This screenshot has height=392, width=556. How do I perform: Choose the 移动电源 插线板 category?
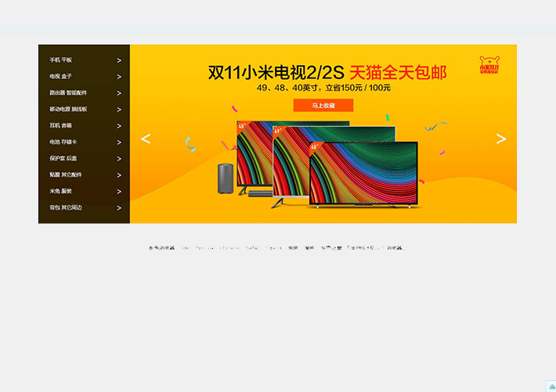click(x=68, y=109)
